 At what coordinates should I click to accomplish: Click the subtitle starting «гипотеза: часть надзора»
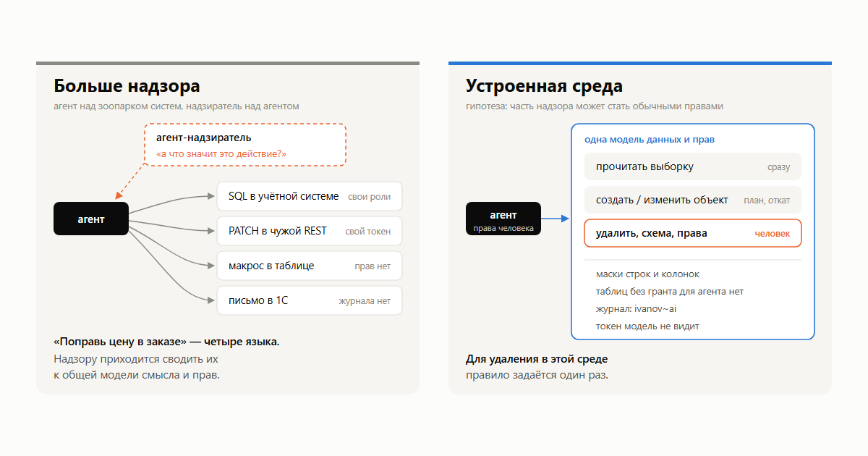click(x=594, y=106)
